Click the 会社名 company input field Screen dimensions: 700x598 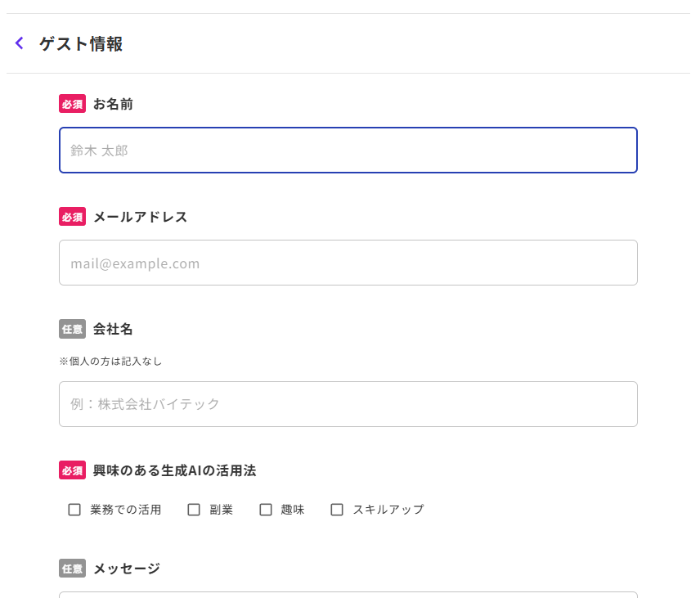348,404
